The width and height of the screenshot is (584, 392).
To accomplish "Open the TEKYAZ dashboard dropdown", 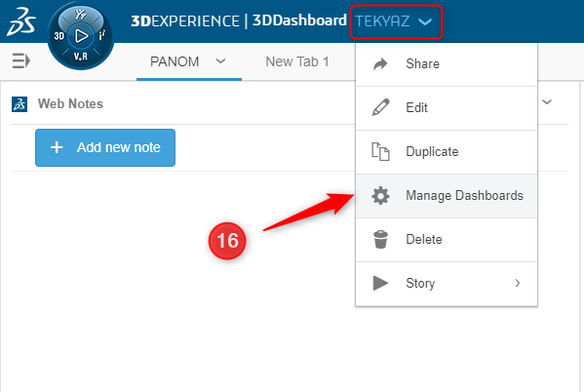I will pyautogui.click(x=396, y=21).
